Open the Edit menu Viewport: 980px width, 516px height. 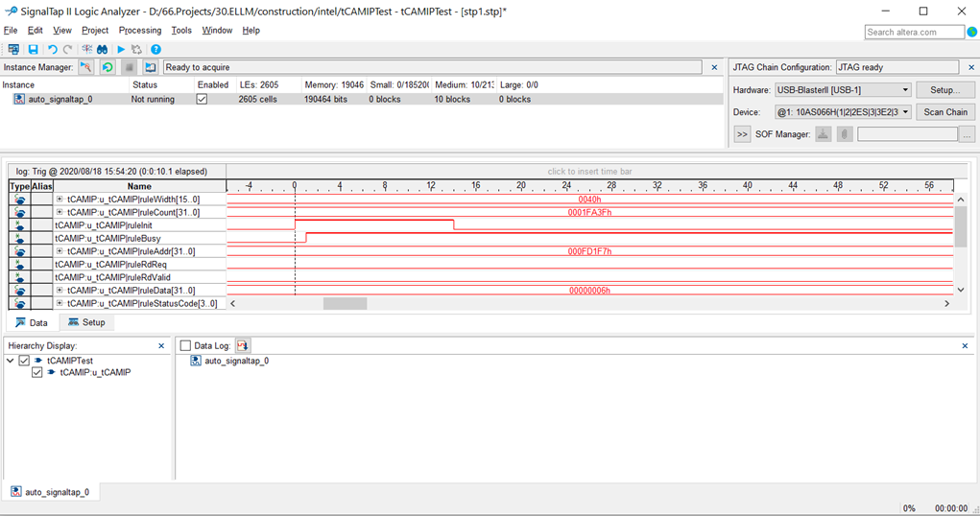35,30
